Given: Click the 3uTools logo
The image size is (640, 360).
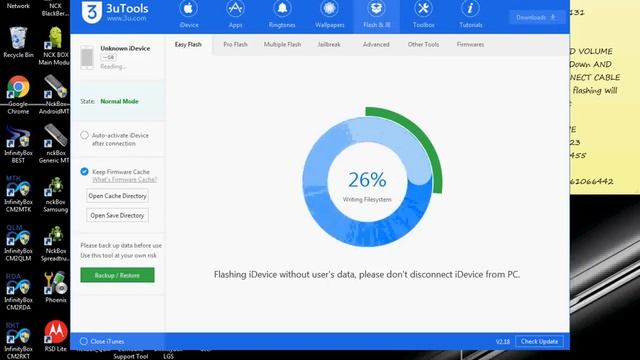Looking at the screenshot, I should tap(115, 12).
